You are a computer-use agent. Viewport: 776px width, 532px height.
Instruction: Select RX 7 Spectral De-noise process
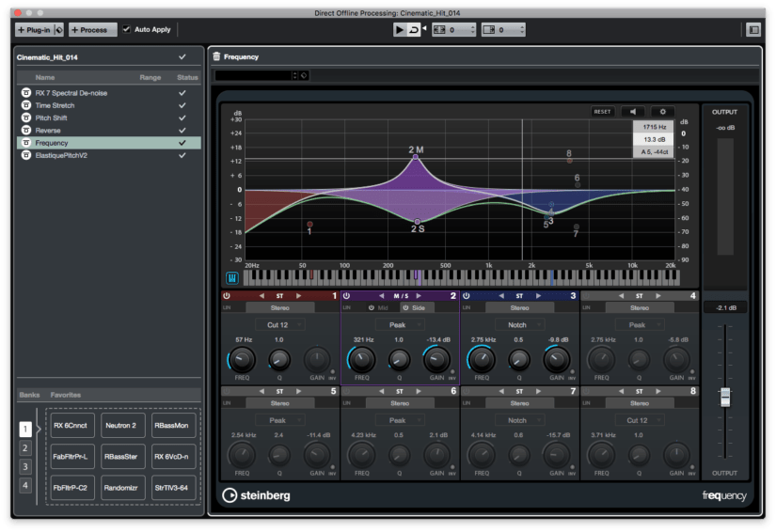(109, 93)
